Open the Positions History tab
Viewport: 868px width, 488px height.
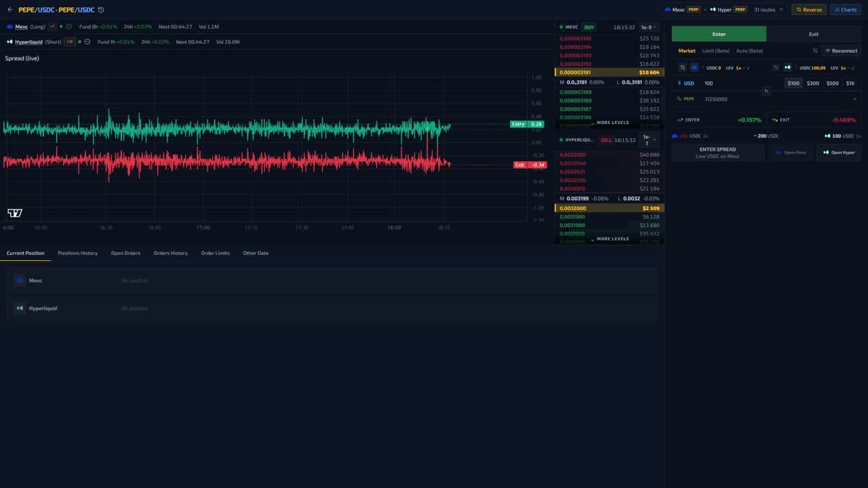pos(77,253)
